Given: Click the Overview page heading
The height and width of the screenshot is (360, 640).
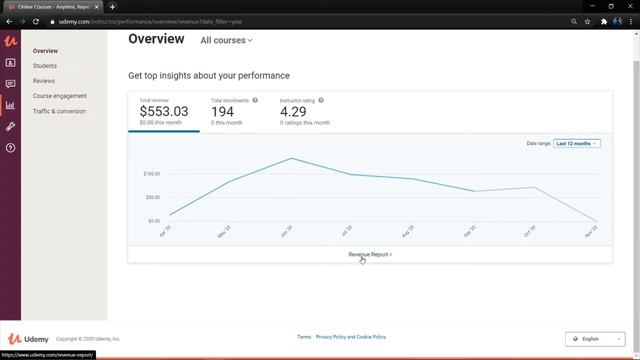Looking at the screenshot, I should tap(156, 39).
